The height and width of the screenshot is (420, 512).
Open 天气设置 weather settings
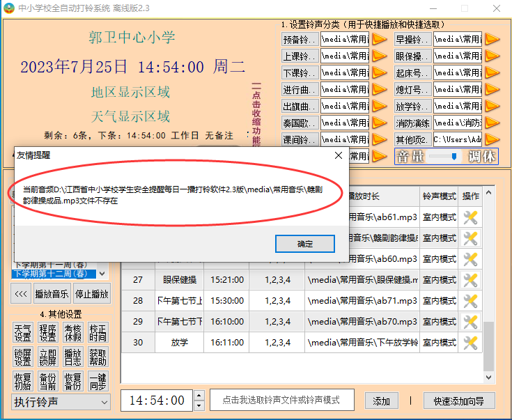pos(22,332)
